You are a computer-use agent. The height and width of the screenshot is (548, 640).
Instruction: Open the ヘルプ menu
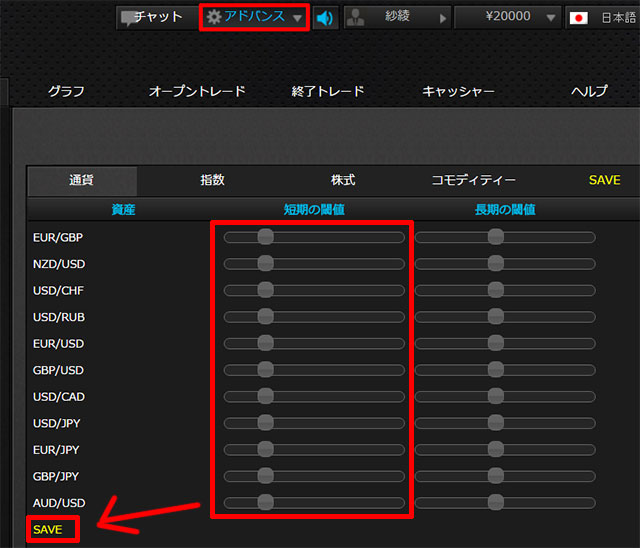pyautogui.click(x=589, y=91)
